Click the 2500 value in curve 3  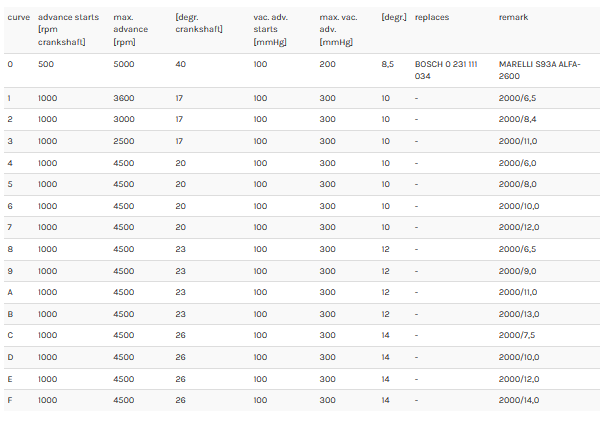[x=124, y=141]
